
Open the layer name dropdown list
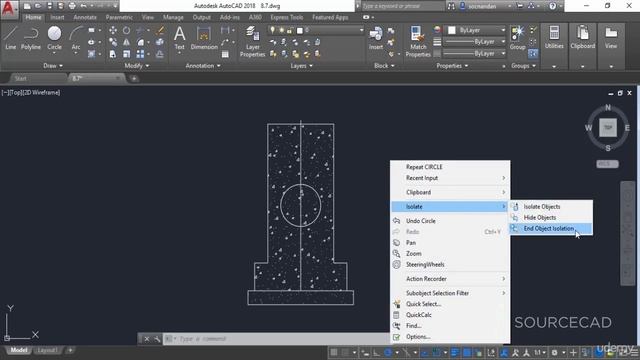coord(361,30)
